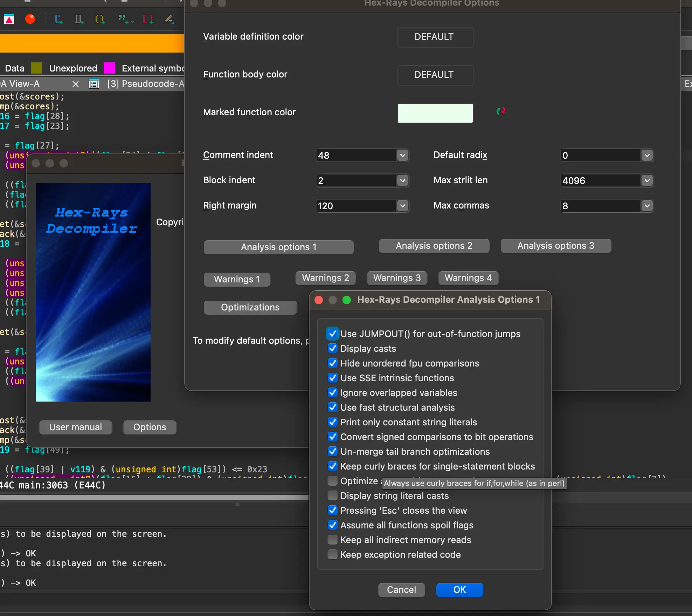692x616 pixels.
Task: Click the blue 'C' make code icon
Action: pyautogui.click(x=58, y=19)
